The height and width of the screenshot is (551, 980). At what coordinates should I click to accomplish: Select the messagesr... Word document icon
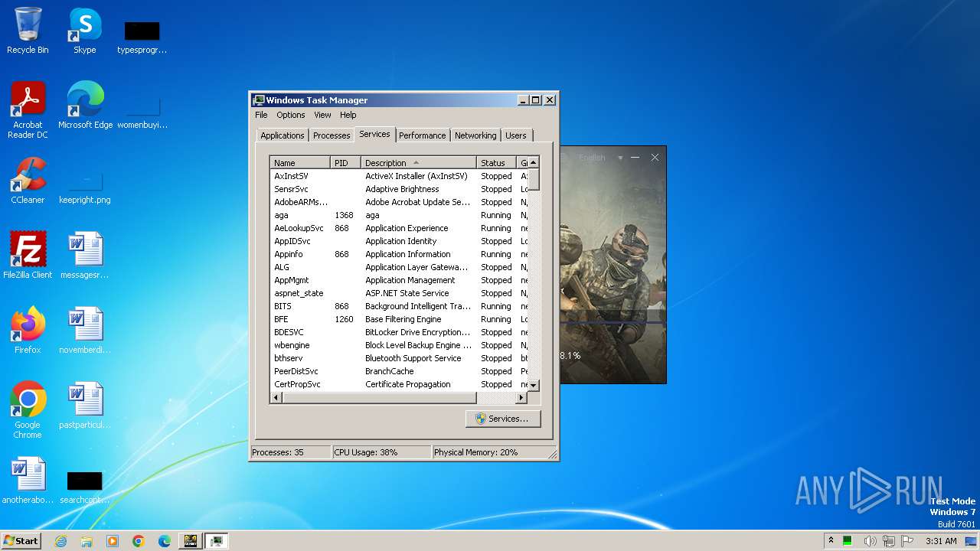(x=84, y=256)
